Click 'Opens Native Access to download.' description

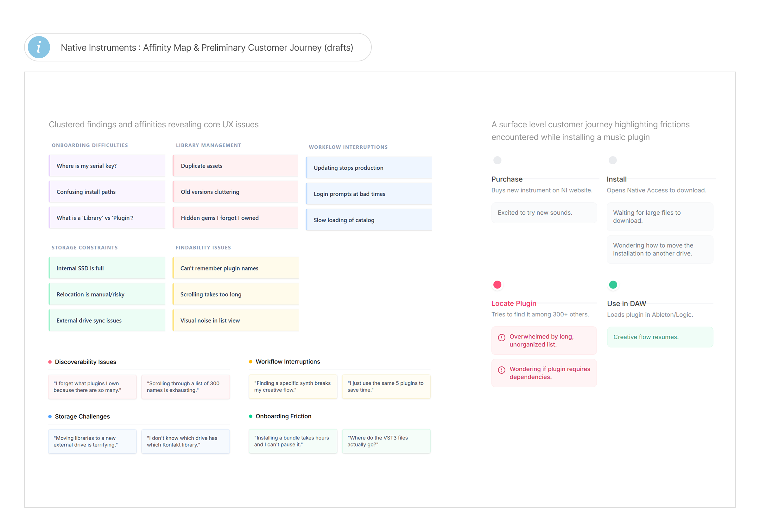[656, 190]
